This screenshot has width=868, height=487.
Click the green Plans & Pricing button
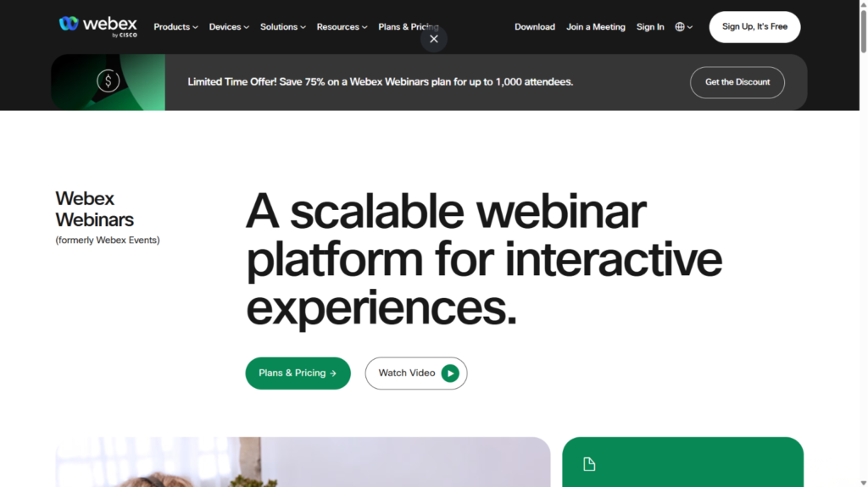(298, 373)
